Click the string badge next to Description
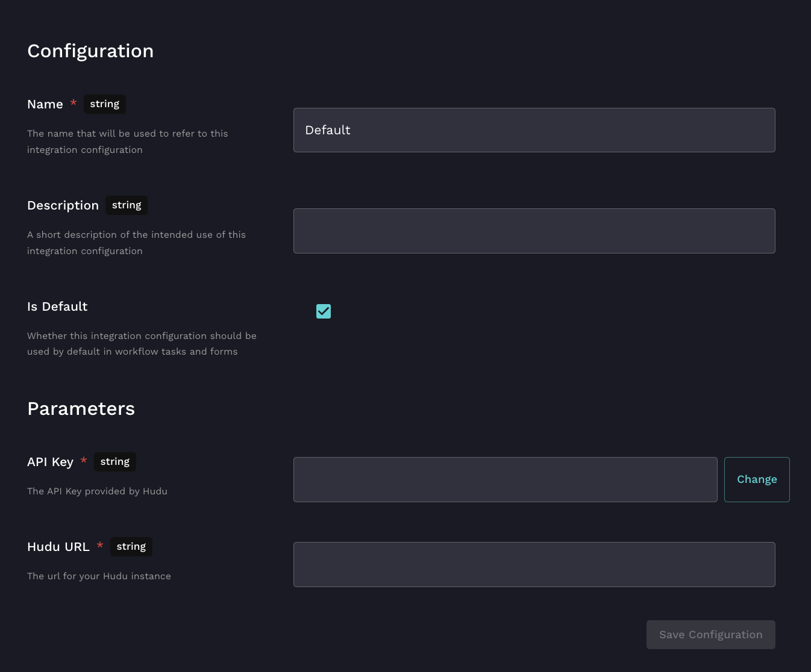811x672 pixels. click(127, 205)
